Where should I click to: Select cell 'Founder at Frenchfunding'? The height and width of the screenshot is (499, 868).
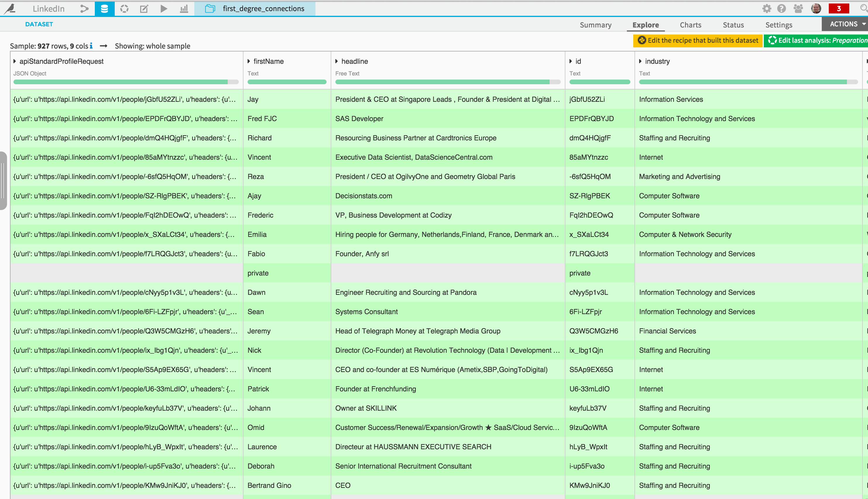tap(448, 389)
